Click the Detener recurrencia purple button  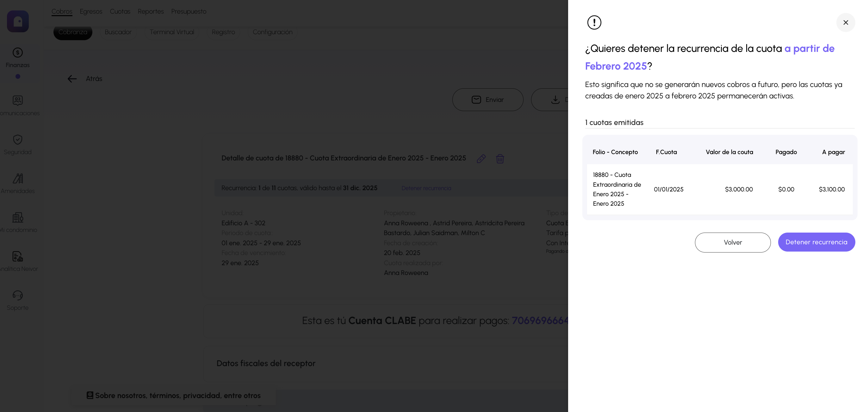816,242
